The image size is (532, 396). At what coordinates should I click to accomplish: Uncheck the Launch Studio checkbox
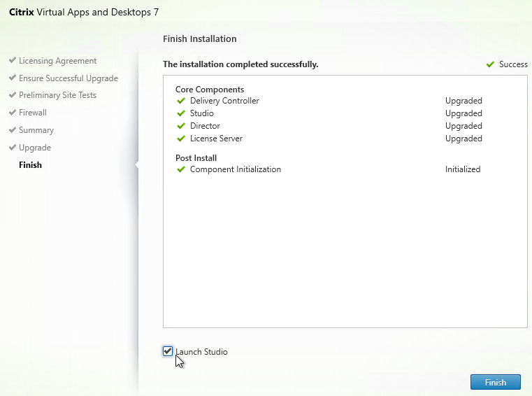[168, 351]
